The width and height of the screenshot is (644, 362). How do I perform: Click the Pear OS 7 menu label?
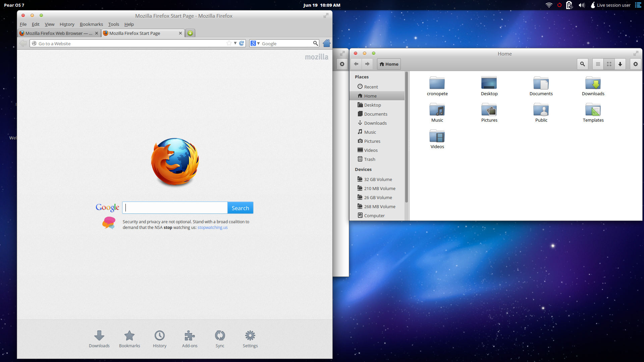14,5
